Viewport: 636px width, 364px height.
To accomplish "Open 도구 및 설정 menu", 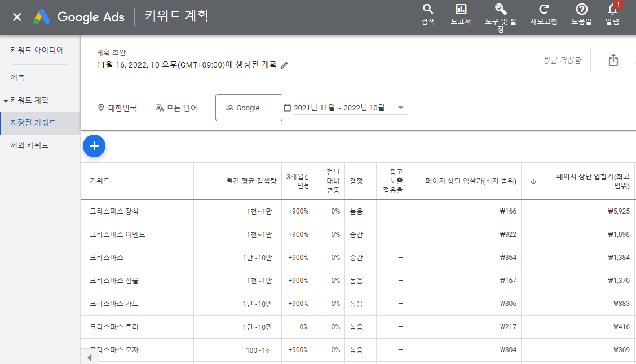I will 500,12.
